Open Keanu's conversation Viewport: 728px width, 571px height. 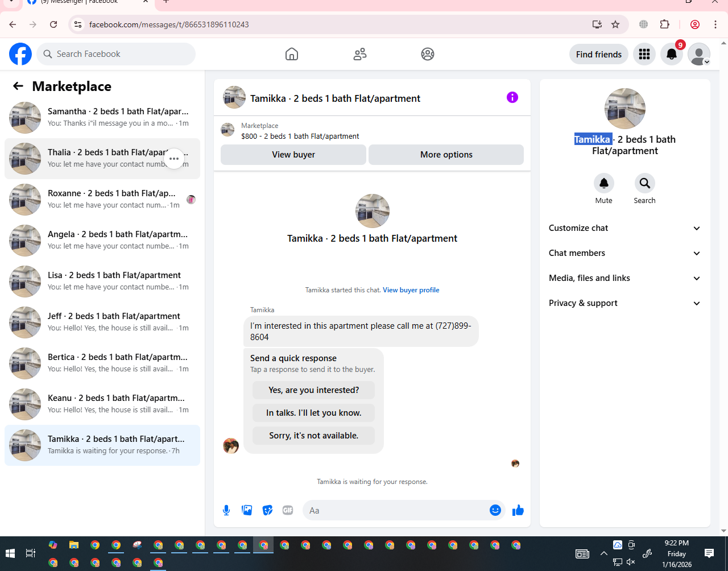102,404
